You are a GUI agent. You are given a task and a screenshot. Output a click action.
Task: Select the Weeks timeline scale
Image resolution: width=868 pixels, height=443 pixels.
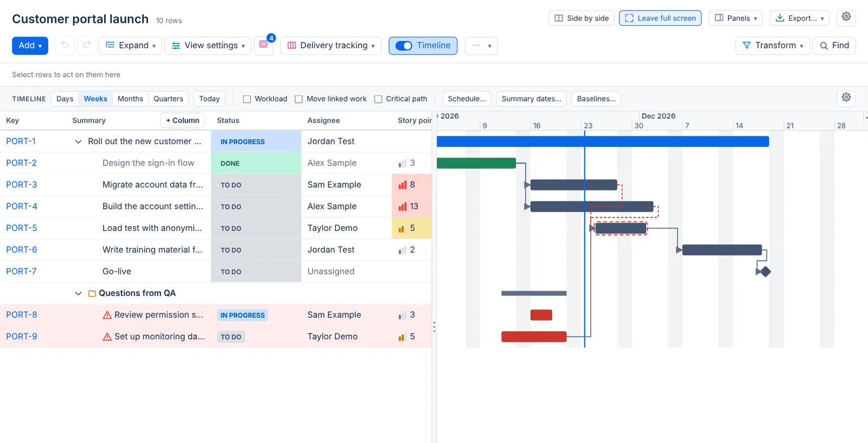pyautogui.click(x=95, y=99)
